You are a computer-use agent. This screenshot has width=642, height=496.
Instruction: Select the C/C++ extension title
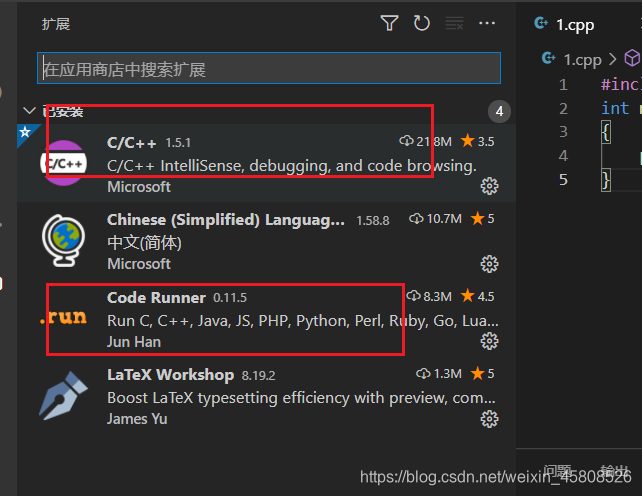131,143
